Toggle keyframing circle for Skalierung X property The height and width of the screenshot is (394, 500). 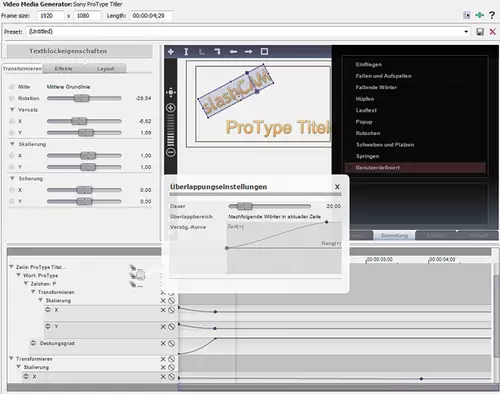(12, 156)
